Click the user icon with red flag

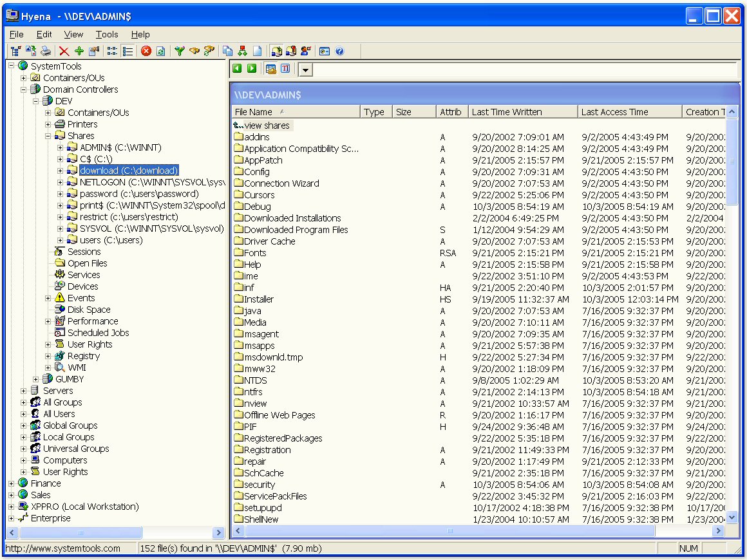306,51
